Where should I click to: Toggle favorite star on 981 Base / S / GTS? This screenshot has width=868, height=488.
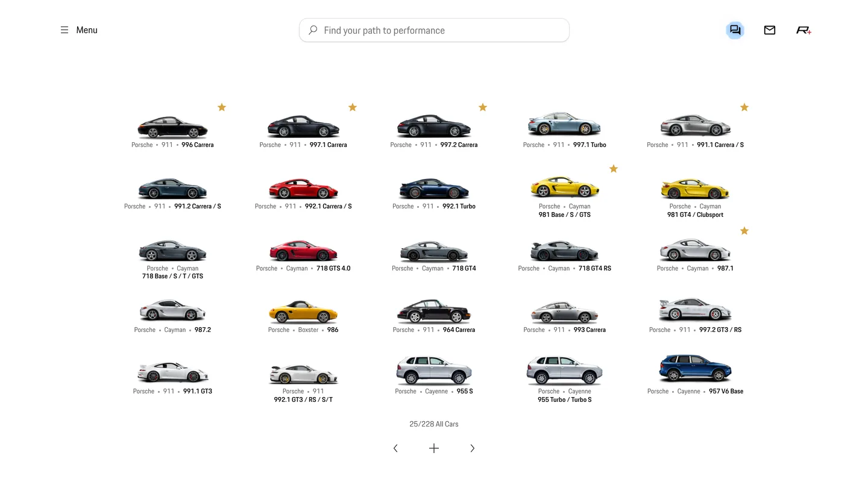614,169
